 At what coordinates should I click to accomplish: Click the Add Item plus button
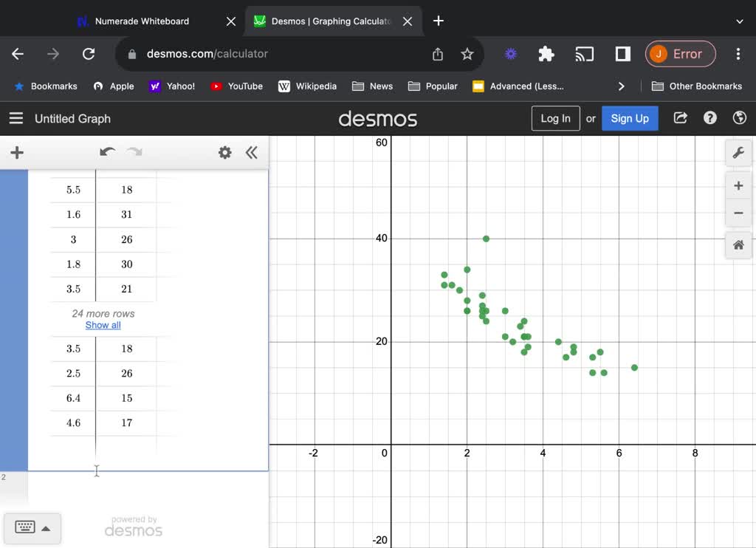[x=17, y=153]
